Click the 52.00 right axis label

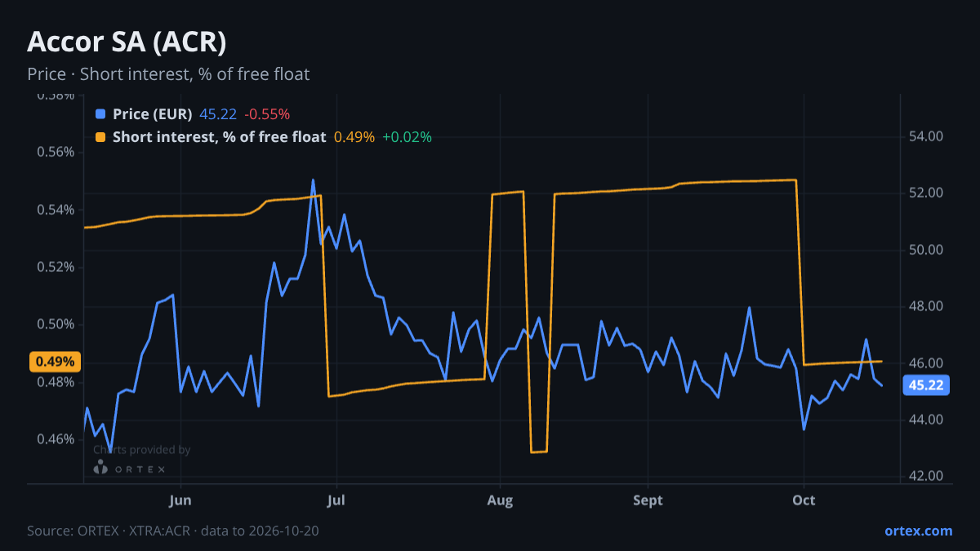926,193
